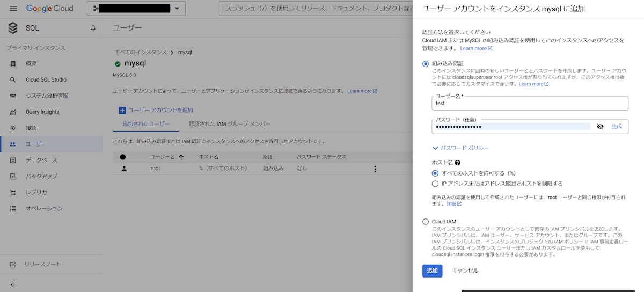This screenshot has width=644, height=292.
Task: Click the データベース grid icon
Action: 13,160
